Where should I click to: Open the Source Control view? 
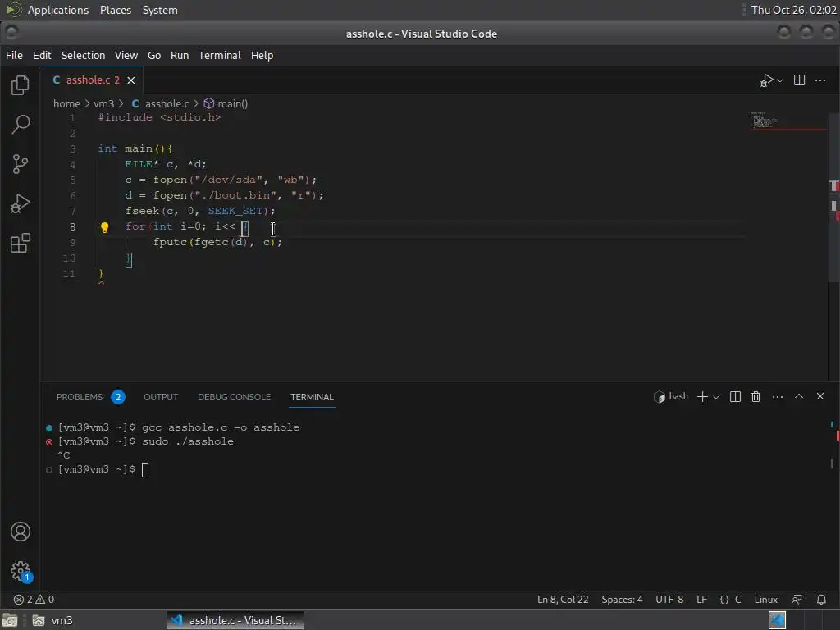tap(21, 164)
